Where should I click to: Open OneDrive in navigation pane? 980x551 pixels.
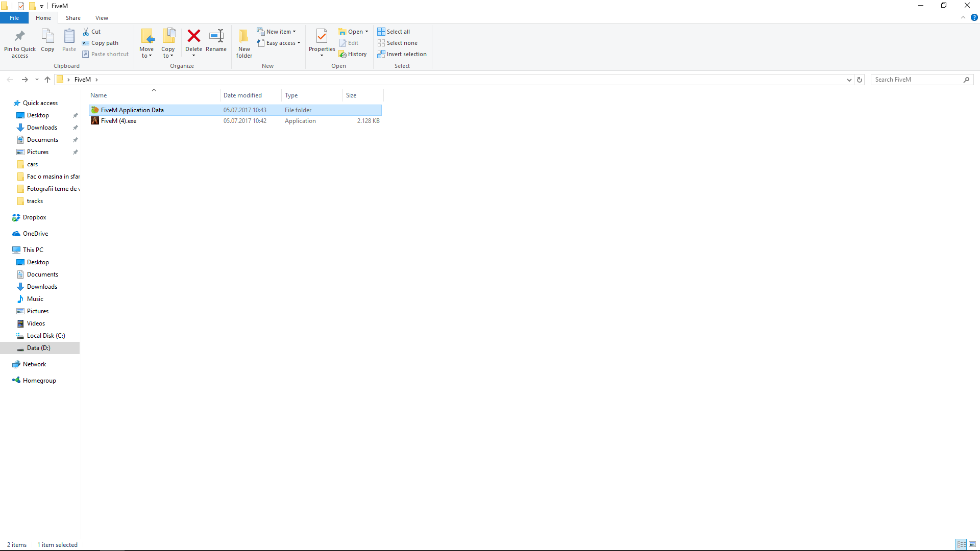(35, 234)
